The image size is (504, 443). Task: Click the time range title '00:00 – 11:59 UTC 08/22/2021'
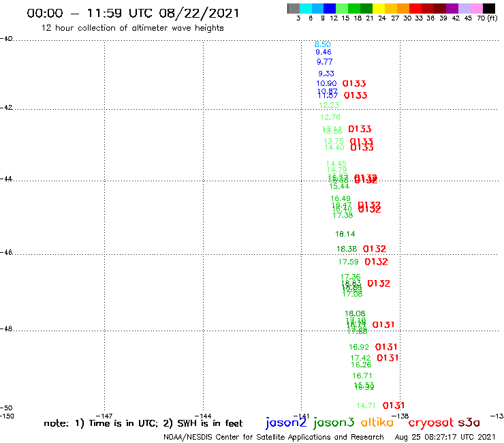(x=133, y=13)
